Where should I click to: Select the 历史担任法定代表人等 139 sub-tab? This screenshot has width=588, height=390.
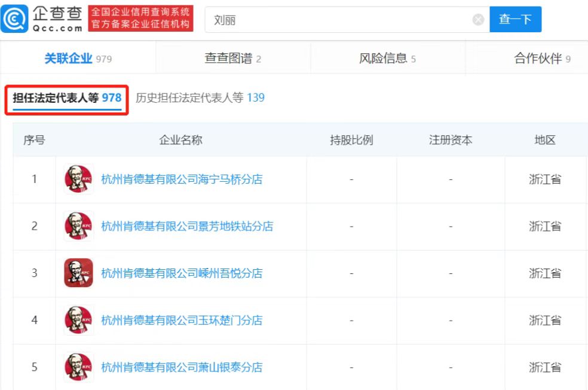[x=200, y=98]
